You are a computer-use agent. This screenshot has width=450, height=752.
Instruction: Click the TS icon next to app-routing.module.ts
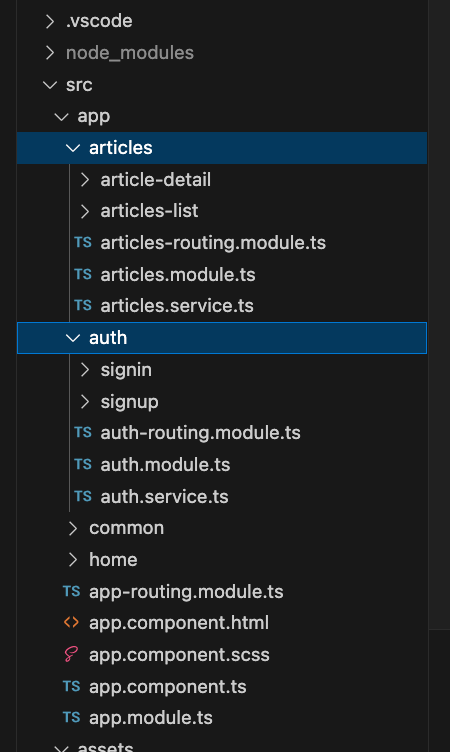point(71,591)
